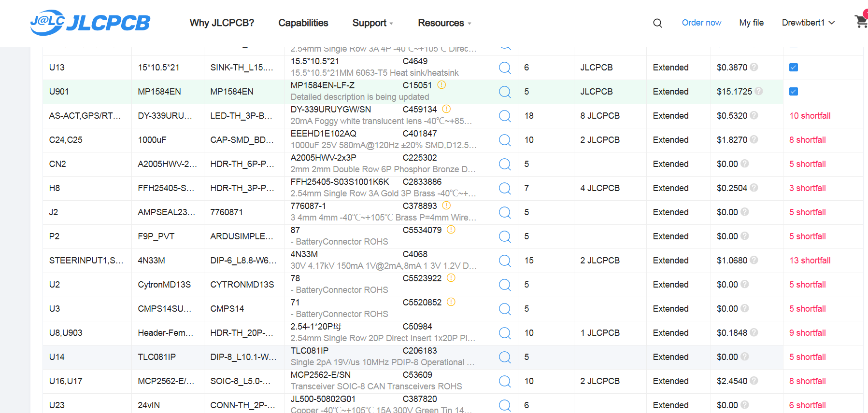Open the My file link
Screen dimensions: 868x413
[x=751, y=23]
